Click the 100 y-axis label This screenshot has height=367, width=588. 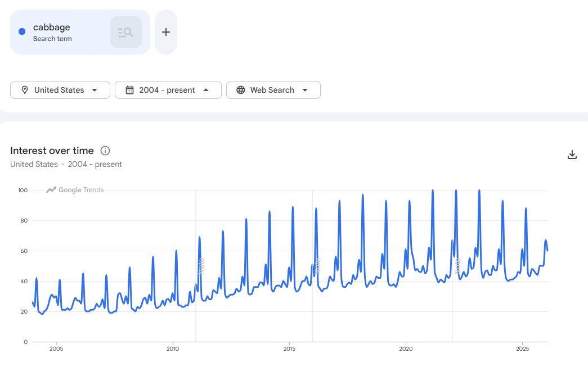23,190
